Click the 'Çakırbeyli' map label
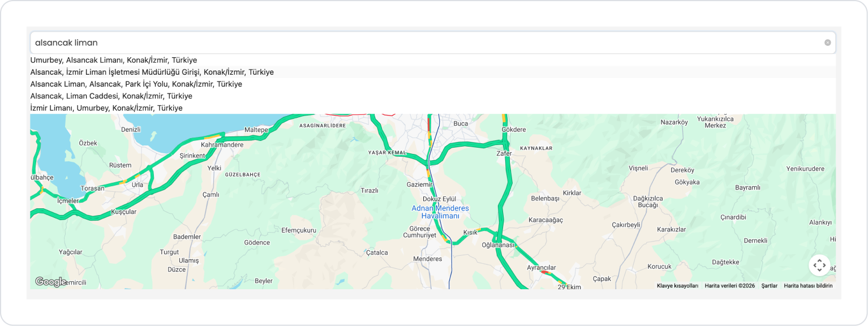The height and width of the screenshot is (326, 868). coord(626,225)
